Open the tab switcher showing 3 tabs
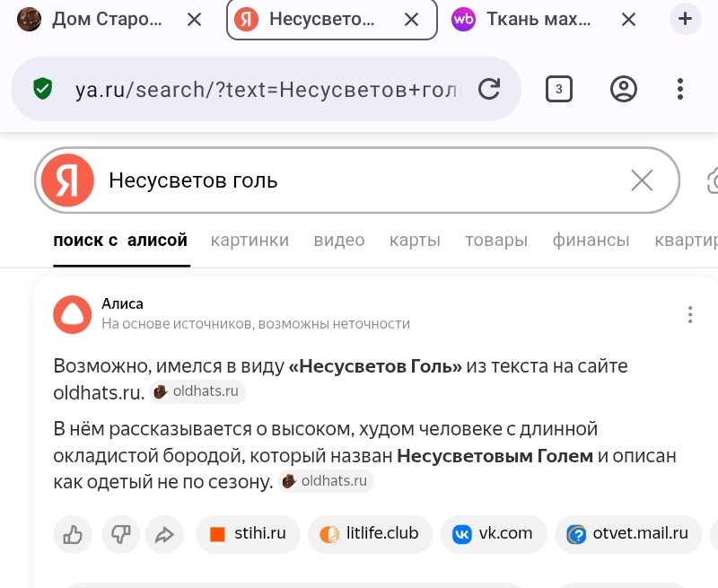 click(x=559, y=89)
